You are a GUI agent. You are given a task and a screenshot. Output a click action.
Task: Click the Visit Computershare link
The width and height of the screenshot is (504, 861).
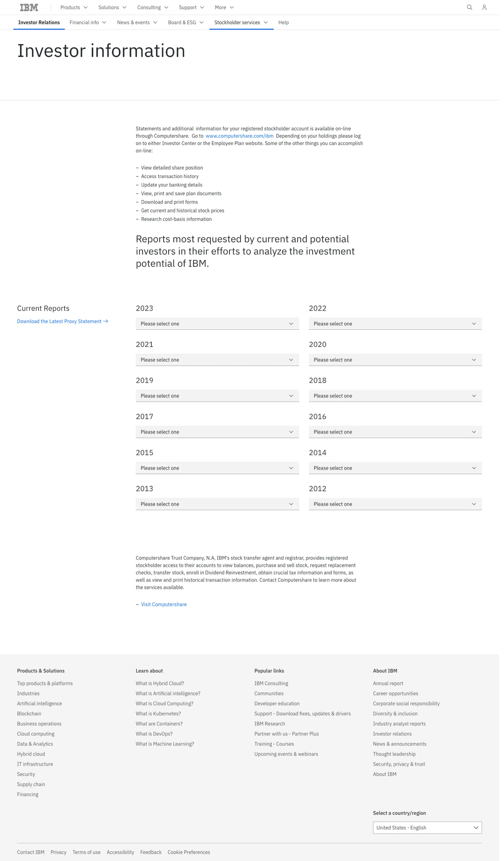165,610
